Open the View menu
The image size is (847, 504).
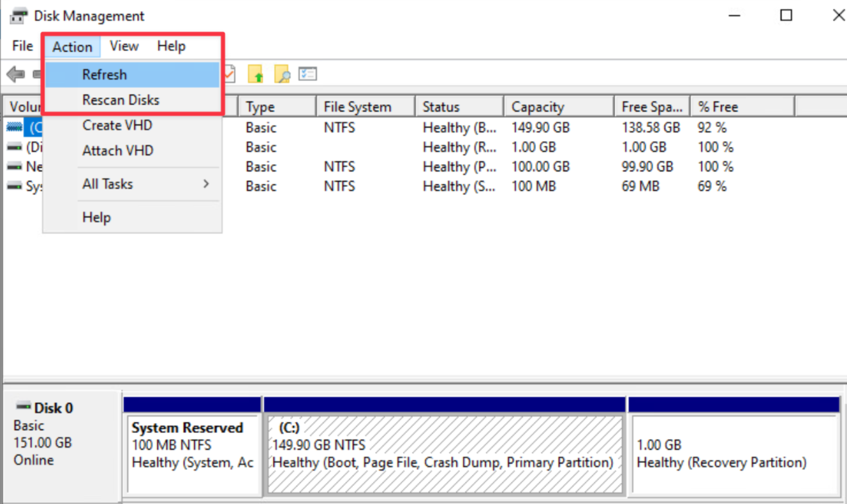pos(124,46)
